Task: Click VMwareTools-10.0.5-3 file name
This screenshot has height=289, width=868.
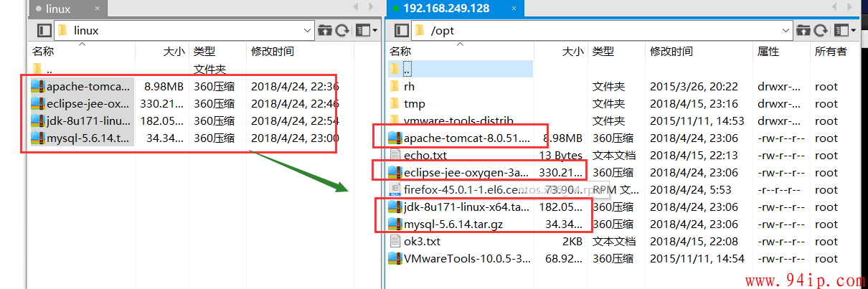Action: [x=467, y=258]
